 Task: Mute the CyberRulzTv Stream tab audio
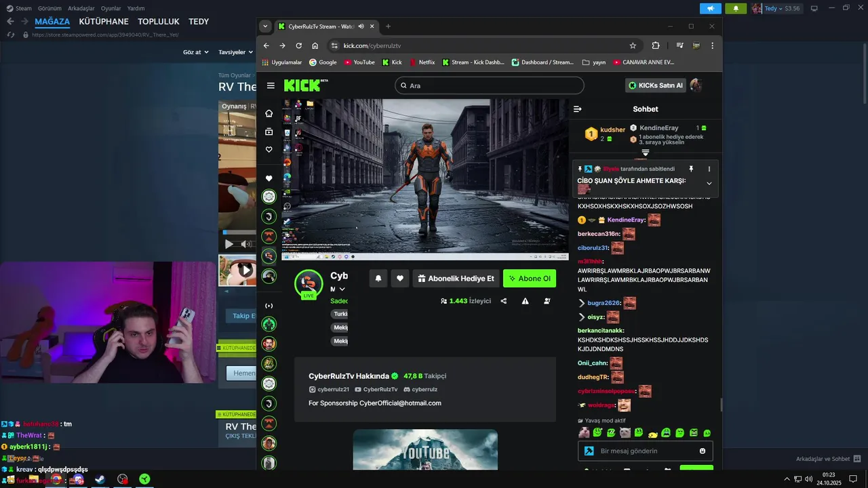361,26
